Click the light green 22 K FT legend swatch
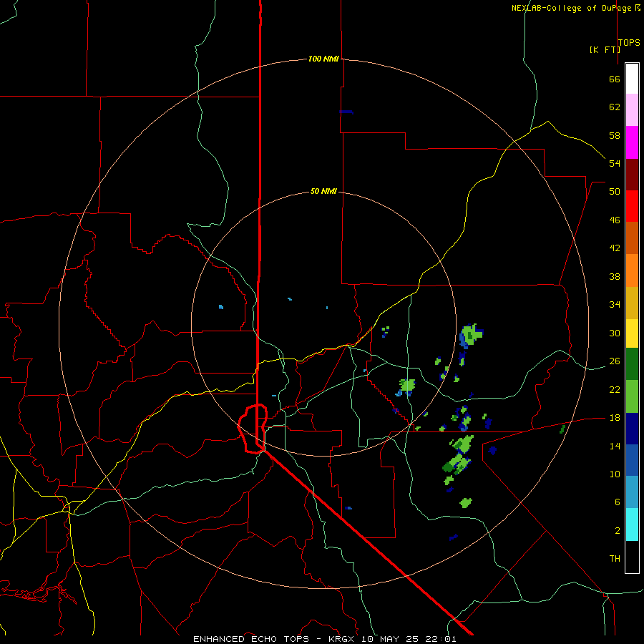The height and width of the screenshot is (644, 644). coord(632,396)
